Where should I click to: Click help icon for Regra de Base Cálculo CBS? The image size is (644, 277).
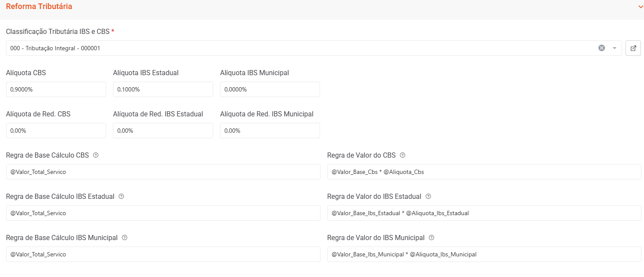pyautogui.click(x=96, y=155)
